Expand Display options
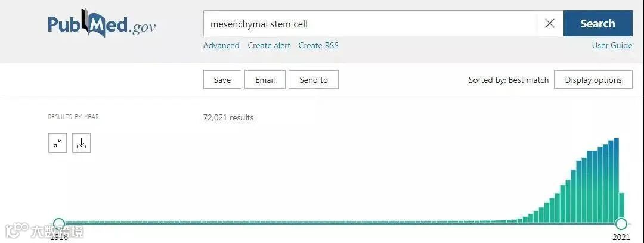644x243 pixels. [593, 80]
